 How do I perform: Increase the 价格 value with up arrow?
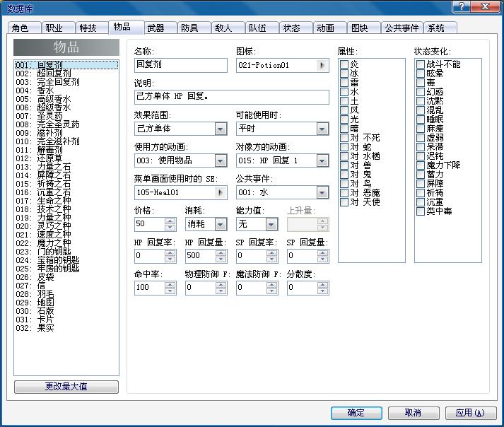170,221
